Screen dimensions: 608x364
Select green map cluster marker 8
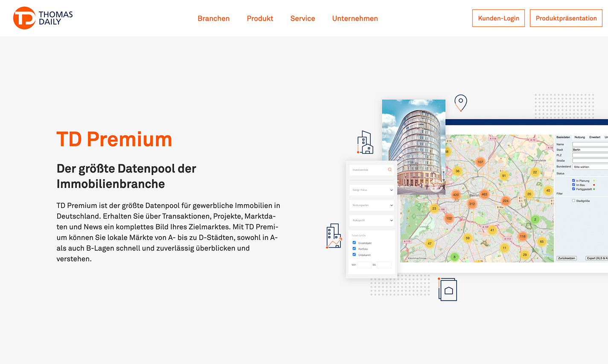tap(455, 257)
